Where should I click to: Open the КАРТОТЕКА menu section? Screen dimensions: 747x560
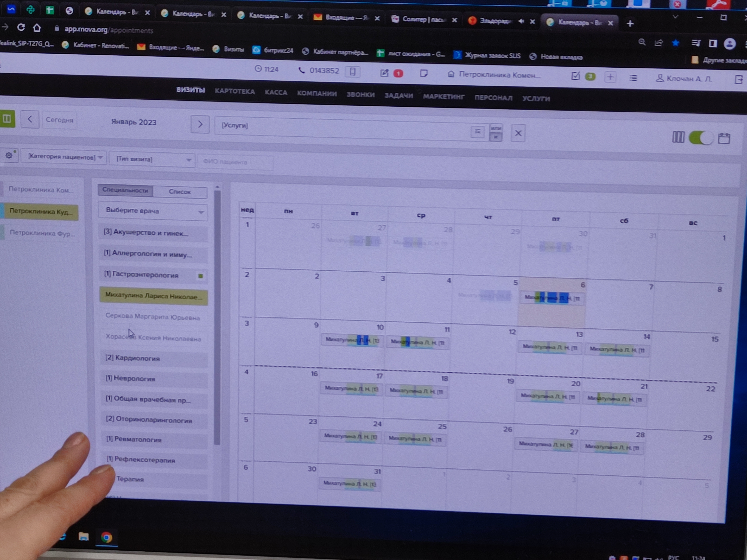pos(235,91)
